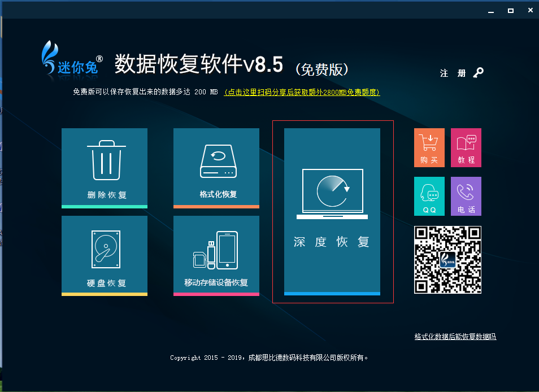Click the 迷你兔 logo

point(72,58)
